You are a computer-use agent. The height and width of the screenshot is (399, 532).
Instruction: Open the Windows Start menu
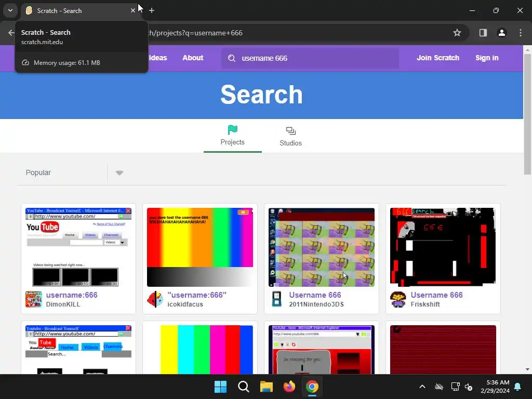220,387
